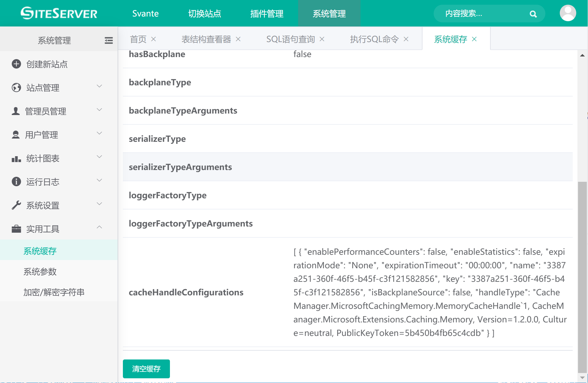Screen dimensions: 588x383
Task: Open the 插件管理 top menu
Action: pos(267,14)
